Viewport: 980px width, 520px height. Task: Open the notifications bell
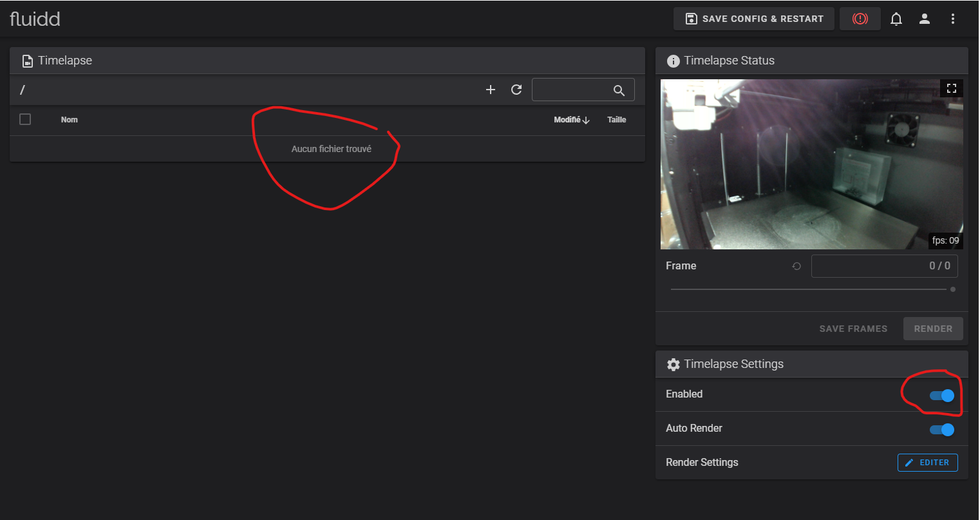[896, 19]
